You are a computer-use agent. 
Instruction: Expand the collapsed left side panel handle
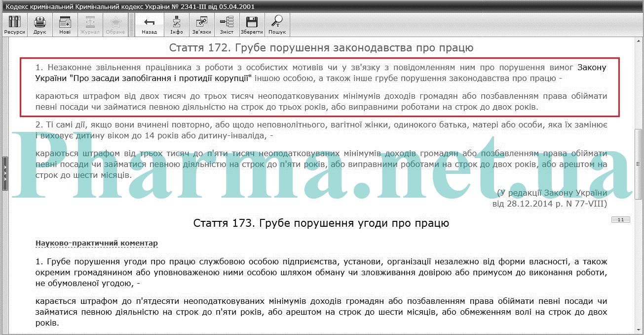pyautogui.click(x=5, y=173)
